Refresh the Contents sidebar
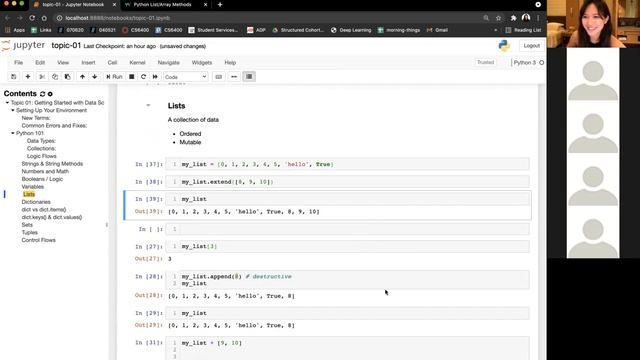This screenshot has height=360, width=640. pos(42,94)
